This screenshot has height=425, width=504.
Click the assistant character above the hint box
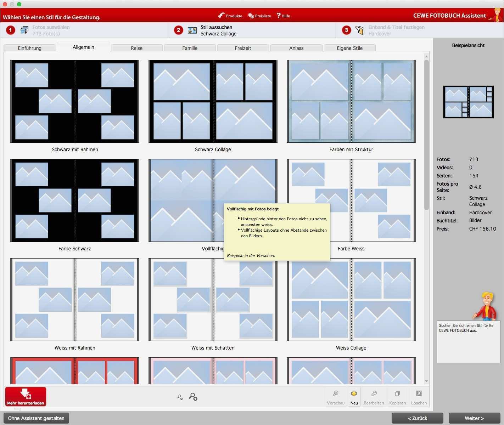pos(485,306)
